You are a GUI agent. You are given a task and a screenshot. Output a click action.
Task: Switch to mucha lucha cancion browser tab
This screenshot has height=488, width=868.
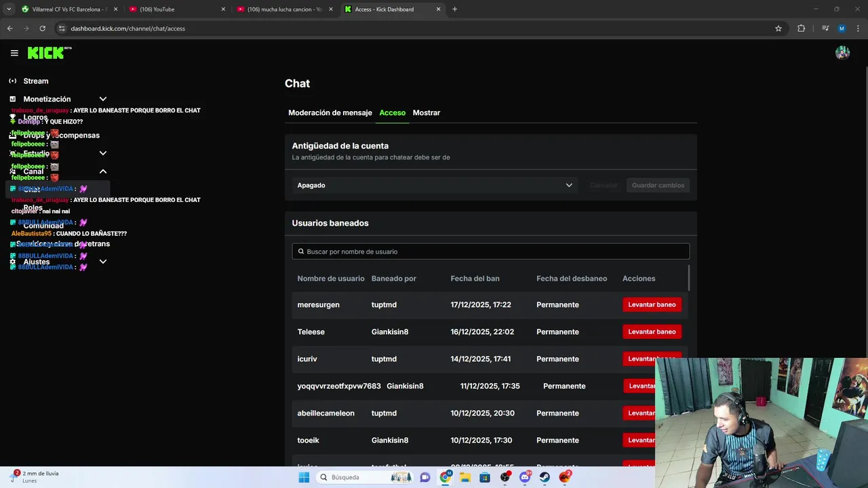click(x=285, y=9)
